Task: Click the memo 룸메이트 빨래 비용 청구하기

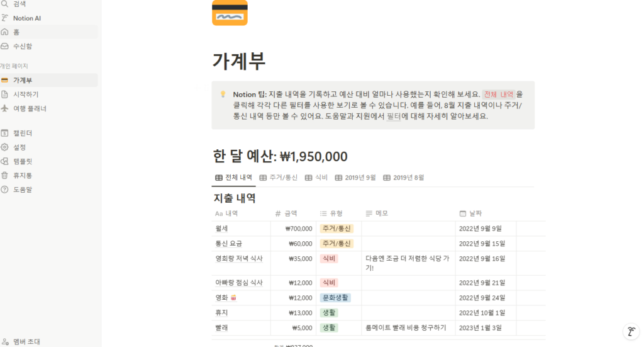Action: click(406, 327)
